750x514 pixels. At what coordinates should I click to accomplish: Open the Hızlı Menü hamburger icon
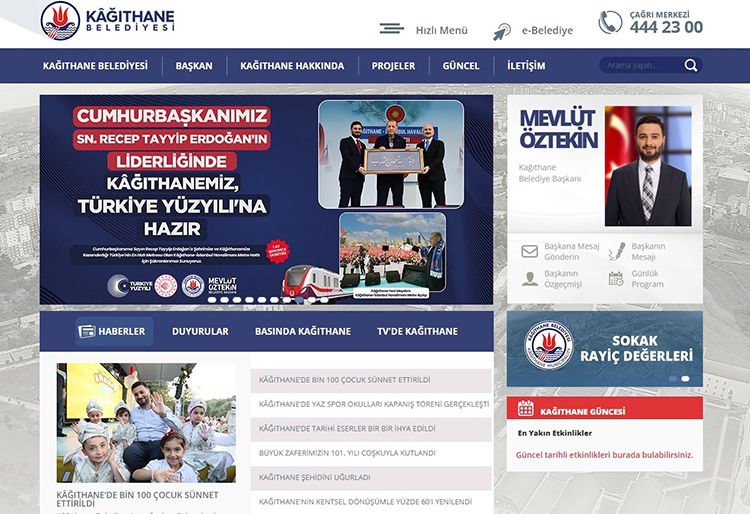click(392, 29)
